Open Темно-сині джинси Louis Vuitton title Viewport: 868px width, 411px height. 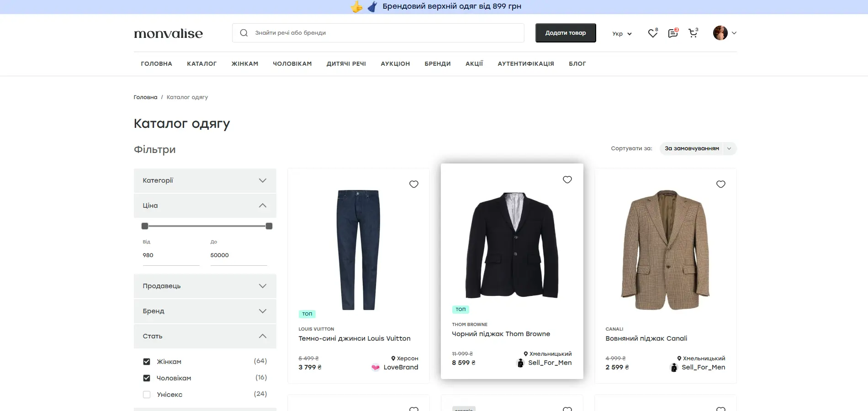355,338
